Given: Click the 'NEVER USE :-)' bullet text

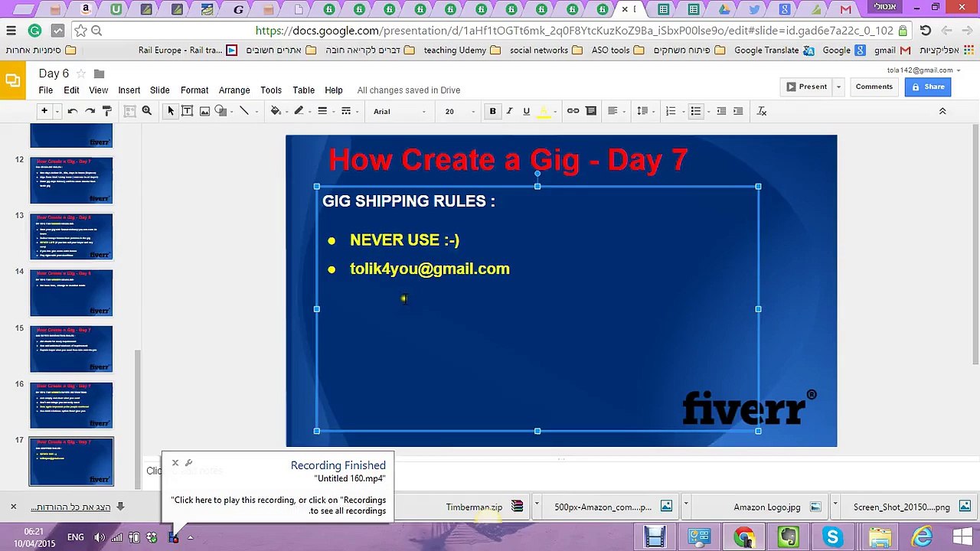Looking at the screenshot, I should pyautogui.click(x=404, y=240).
